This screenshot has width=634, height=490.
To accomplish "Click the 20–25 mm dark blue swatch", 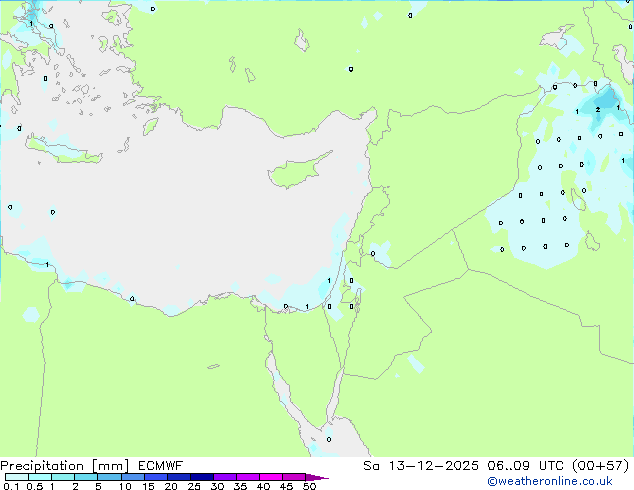I will coord(178,477).
